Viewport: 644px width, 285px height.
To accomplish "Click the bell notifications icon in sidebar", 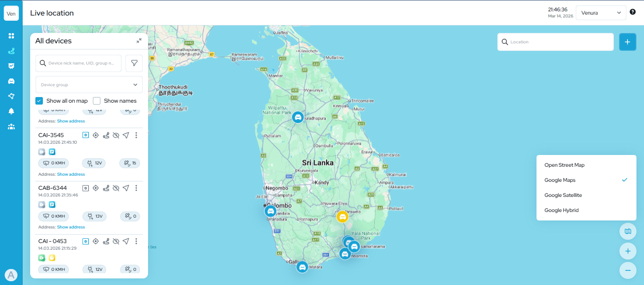I will pos(11,111).
